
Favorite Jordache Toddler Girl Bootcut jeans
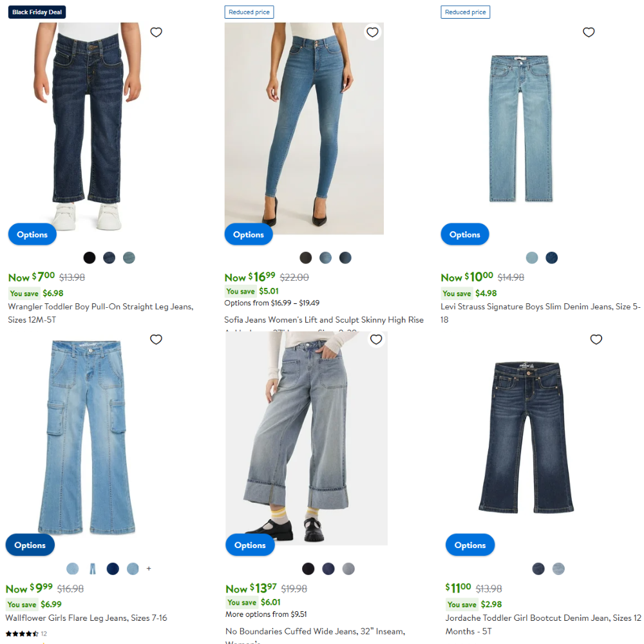pyautogui.click(x=596, y=339)
